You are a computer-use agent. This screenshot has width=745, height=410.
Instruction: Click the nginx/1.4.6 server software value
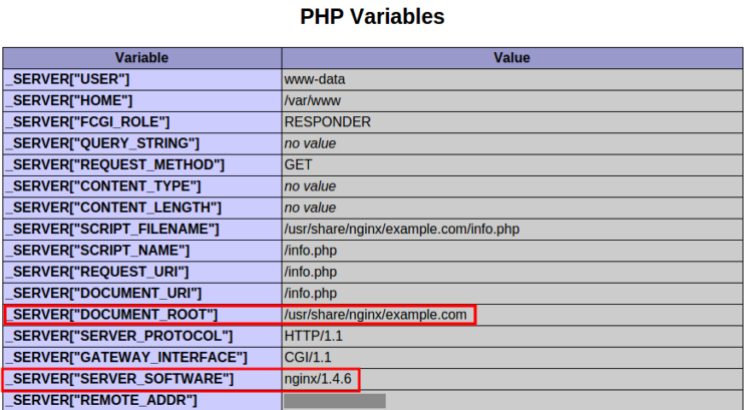[x=320, y=380]
